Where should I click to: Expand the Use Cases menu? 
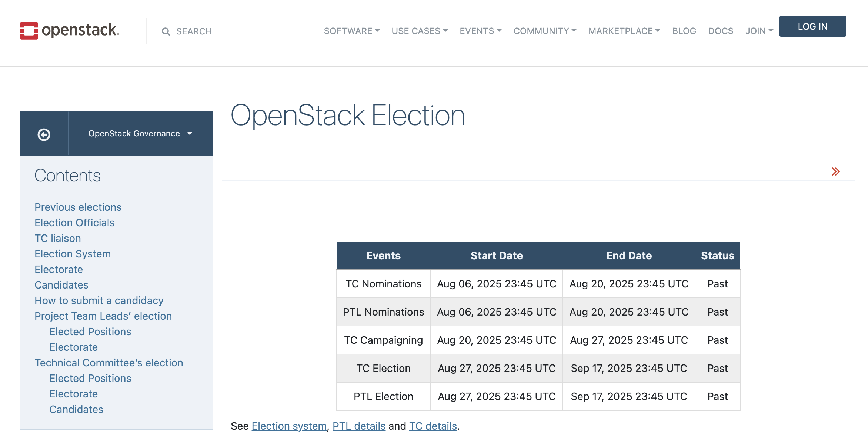tap(420, 31)
